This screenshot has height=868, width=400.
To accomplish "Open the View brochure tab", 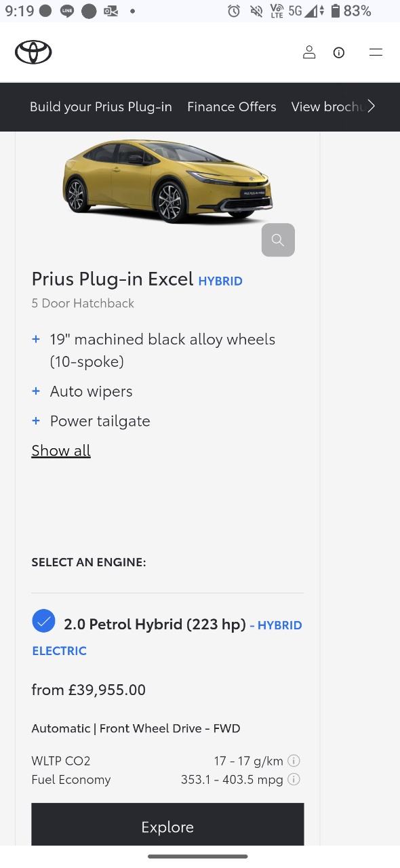I will point(327,106).
